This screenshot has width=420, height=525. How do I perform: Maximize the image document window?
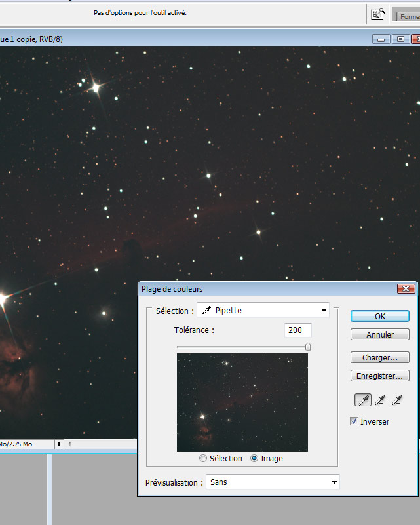[400, 39]
